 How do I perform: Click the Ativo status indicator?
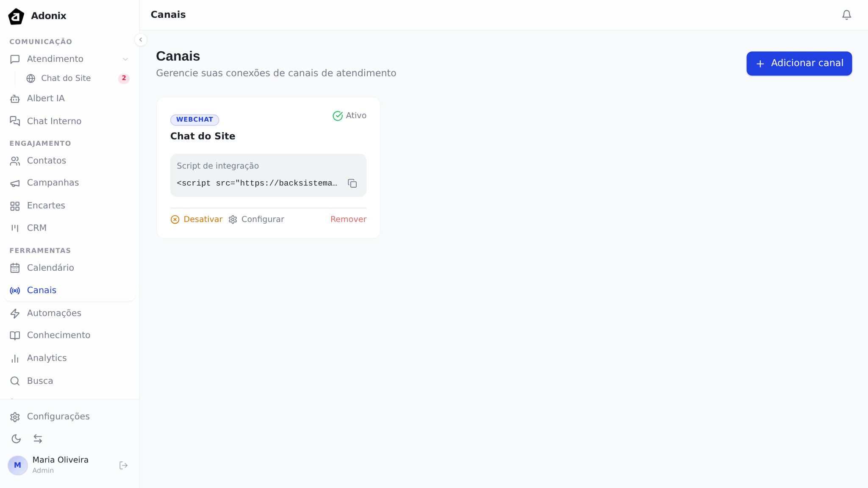pyautogui.click(x=349, y=116)
